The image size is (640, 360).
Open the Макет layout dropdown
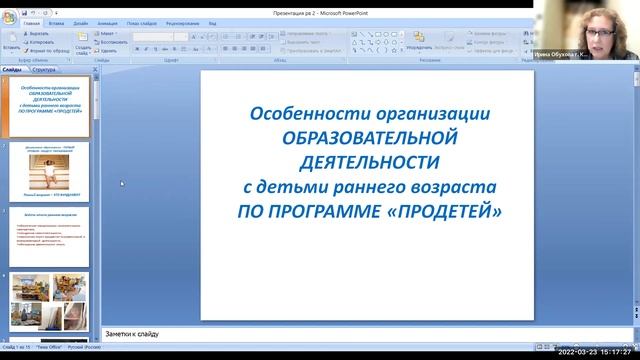[106, 33]
